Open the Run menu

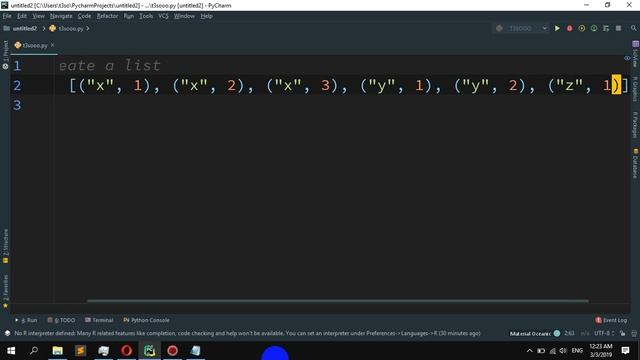click(x=129, y=16)
